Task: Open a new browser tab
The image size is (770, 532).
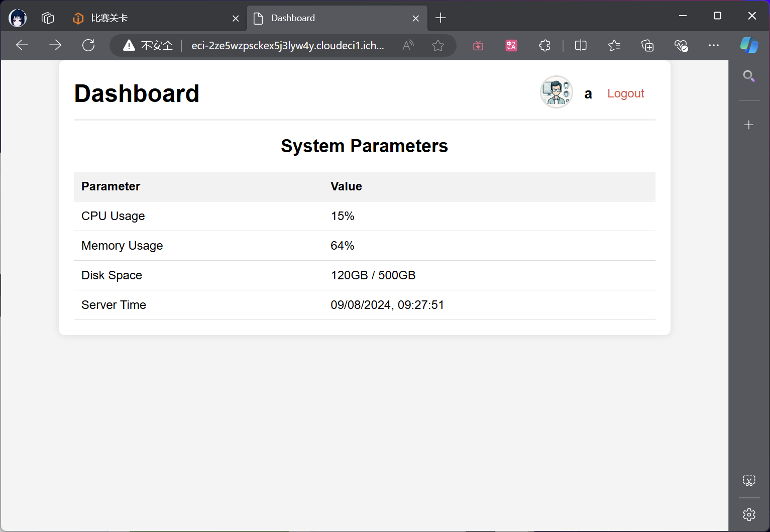Action: [441, 18]
